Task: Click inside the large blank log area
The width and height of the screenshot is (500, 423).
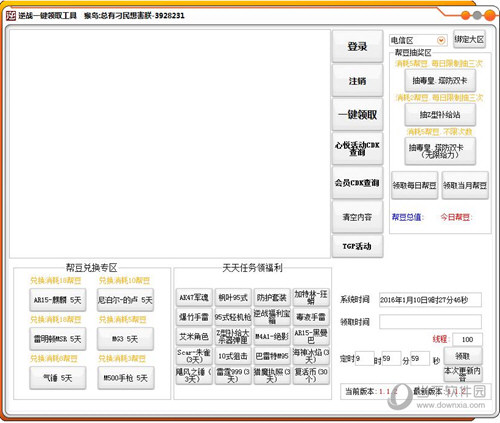Action: 170,144
